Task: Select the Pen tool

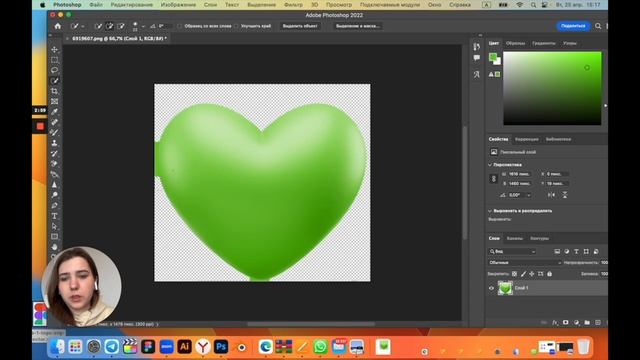Action: coord(54,205)
